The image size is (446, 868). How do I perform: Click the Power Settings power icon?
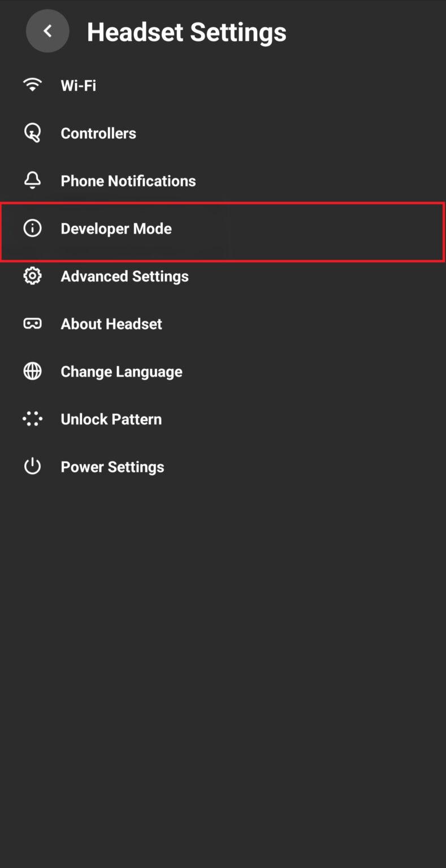click(x=32, y=466)
